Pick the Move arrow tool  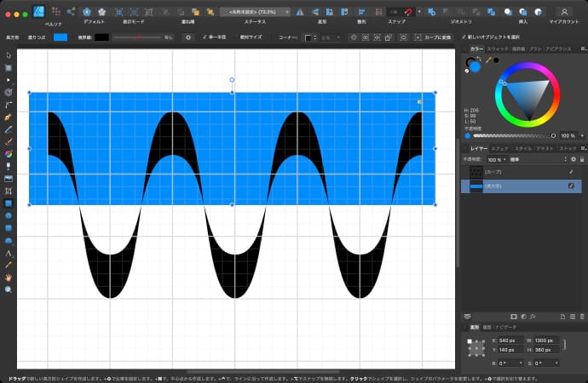(x=9, y=55)
